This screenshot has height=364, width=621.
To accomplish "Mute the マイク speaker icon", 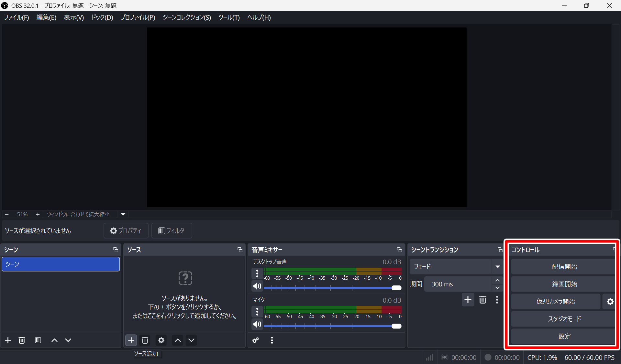I will coord(257,324).
